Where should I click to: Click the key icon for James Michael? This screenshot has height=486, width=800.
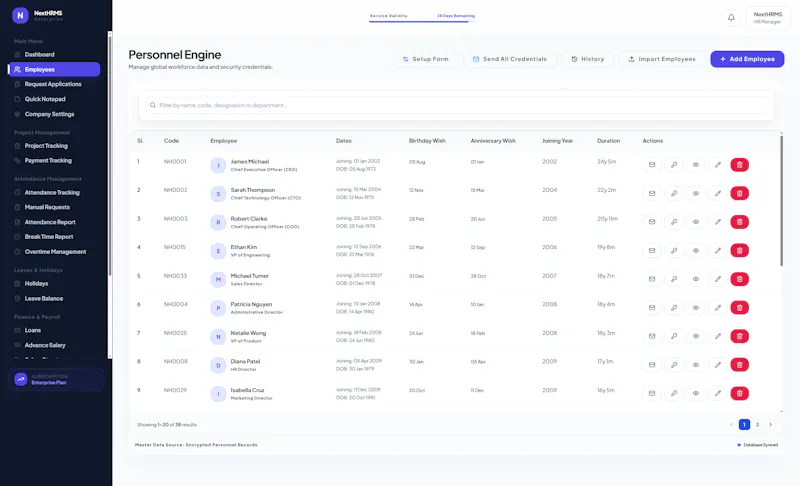click(x=674, y=165)
